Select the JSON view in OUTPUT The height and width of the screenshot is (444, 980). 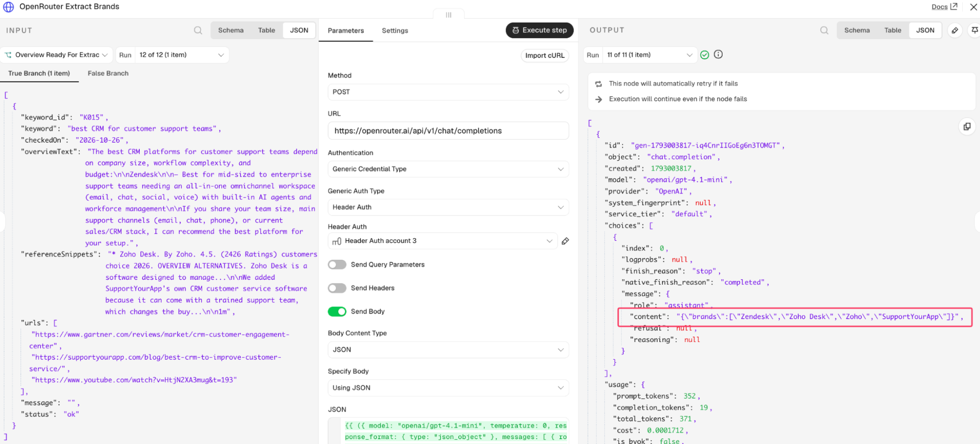(x=925, y=30)
